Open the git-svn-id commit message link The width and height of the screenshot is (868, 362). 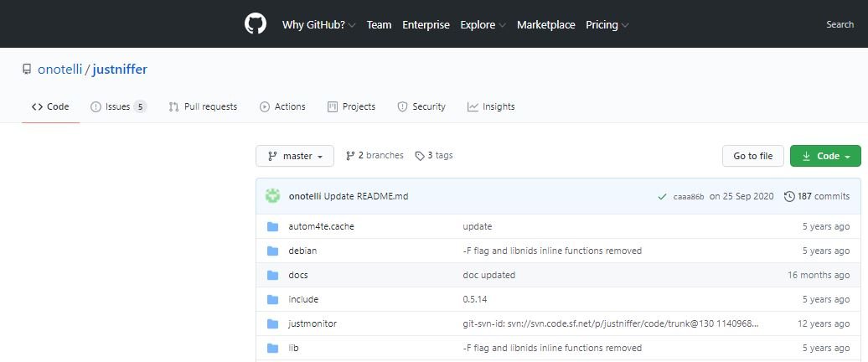[x=611, y=323]
